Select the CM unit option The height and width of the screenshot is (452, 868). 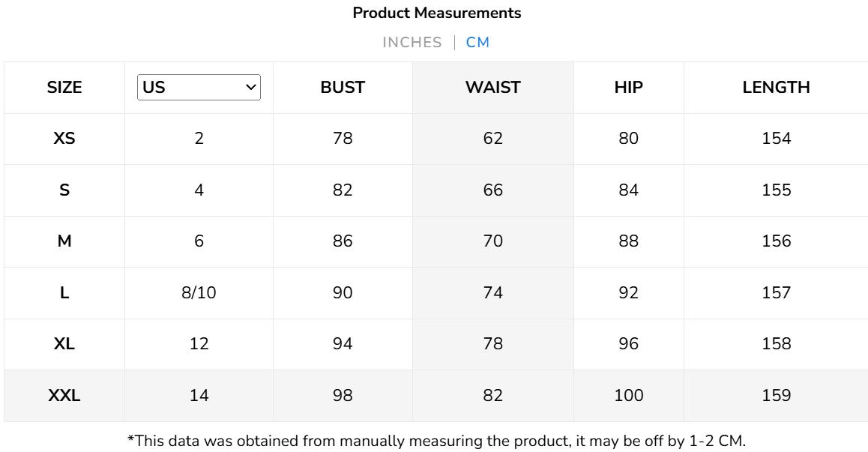point(477,43)
